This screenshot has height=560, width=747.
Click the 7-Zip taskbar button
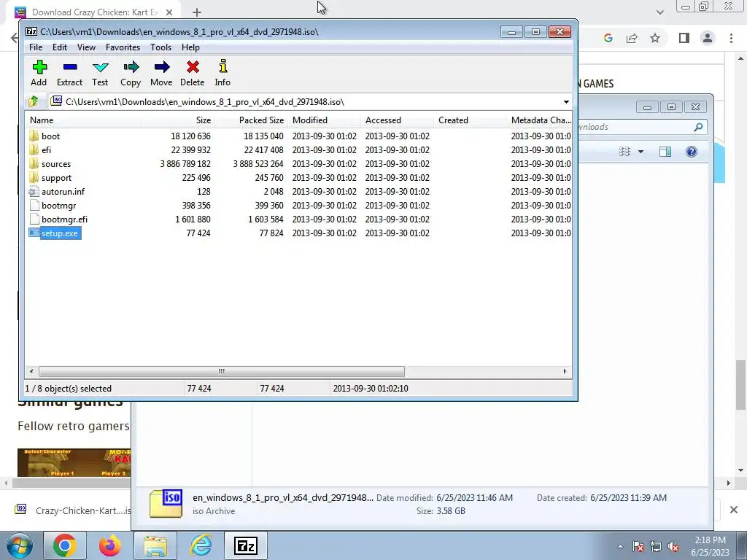(x=246, y=545)
